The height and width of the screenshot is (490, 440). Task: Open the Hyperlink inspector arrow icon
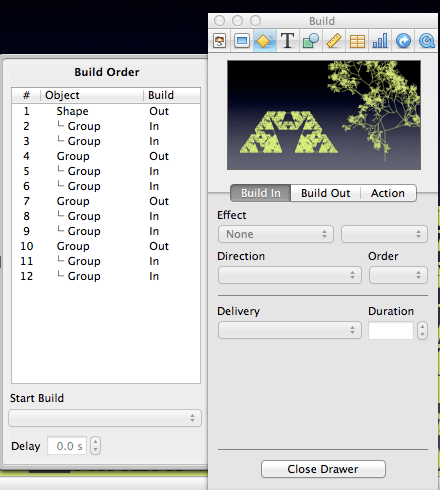tap(403, 41)
